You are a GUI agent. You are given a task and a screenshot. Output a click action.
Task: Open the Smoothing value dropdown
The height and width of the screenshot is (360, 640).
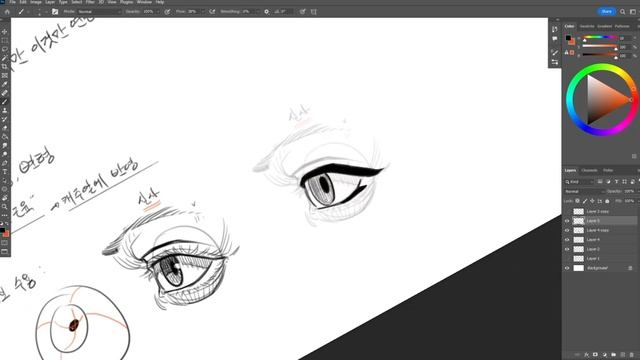[x=258, y=12]
